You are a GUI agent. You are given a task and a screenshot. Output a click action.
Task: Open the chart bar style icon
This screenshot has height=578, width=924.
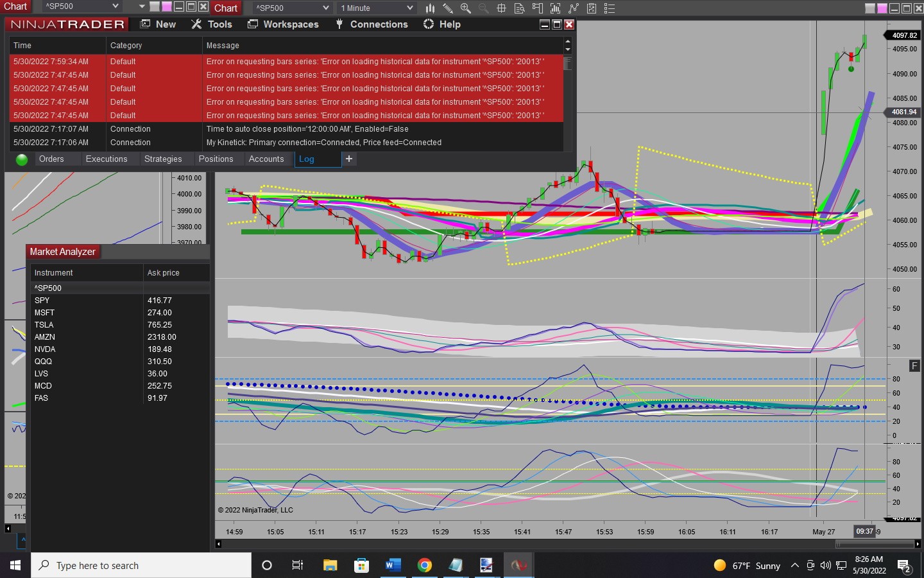(x=430, y=8)
